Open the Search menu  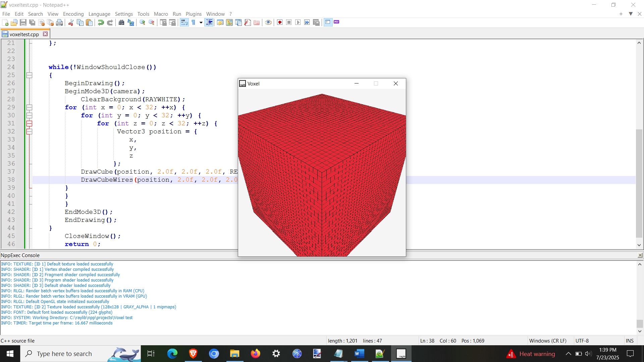(36, 14)
